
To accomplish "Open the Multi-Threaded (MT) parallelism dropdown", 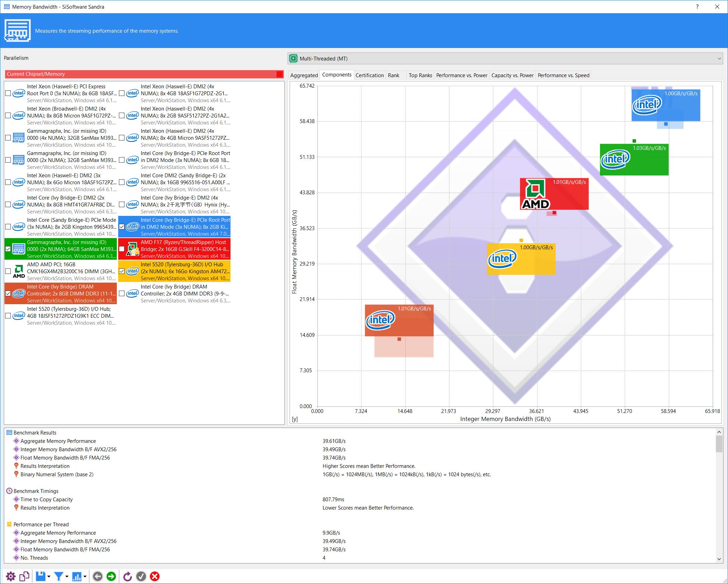I will point(505,58).
